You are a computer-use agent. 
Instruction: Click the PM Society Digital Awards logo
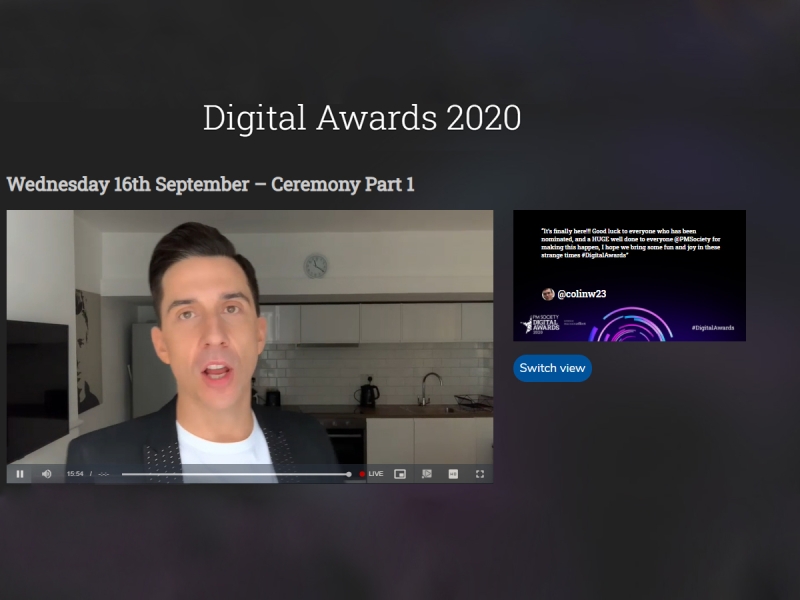click(541, 324)
